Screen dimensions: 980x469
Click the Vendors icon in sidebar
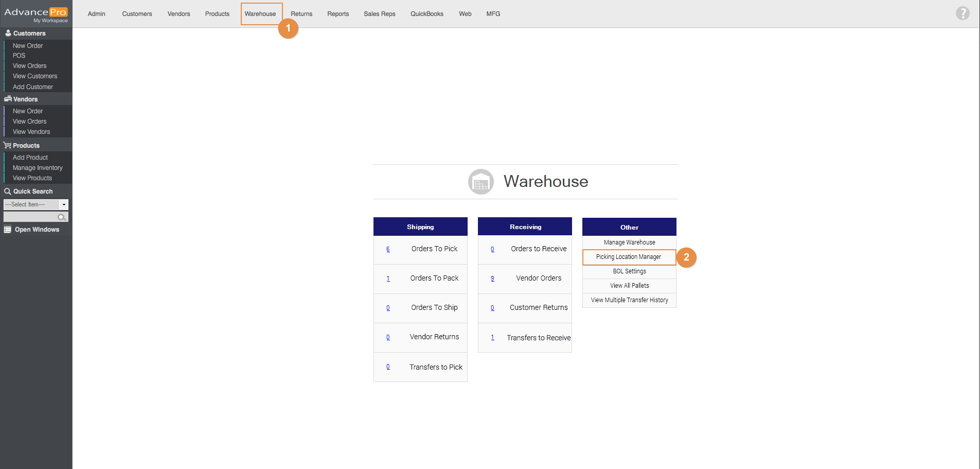pos(8,99)
